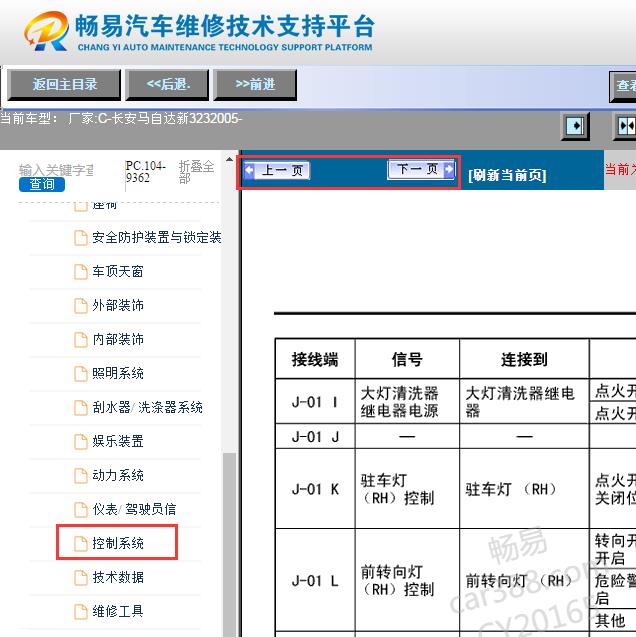This screenshot has height=637, width=636.
Task: Click the single-arrow panel layout icon
Action: (575, 126)
